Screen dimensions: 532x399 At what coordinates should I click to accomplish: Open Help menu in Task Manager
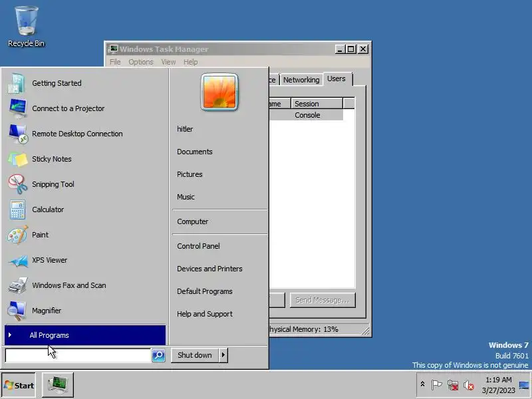click(x=190, y=62)
